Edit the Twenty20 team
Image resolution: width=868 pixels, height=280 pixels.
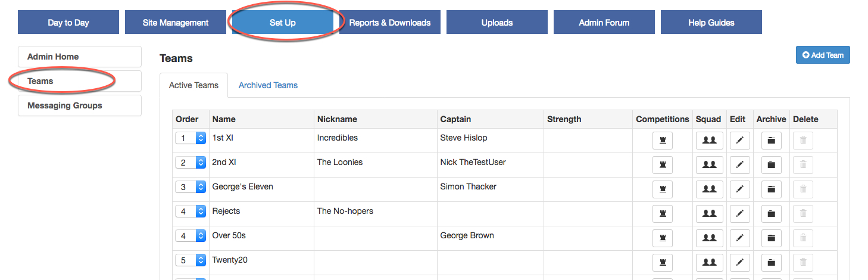click(x=739, y=263)
